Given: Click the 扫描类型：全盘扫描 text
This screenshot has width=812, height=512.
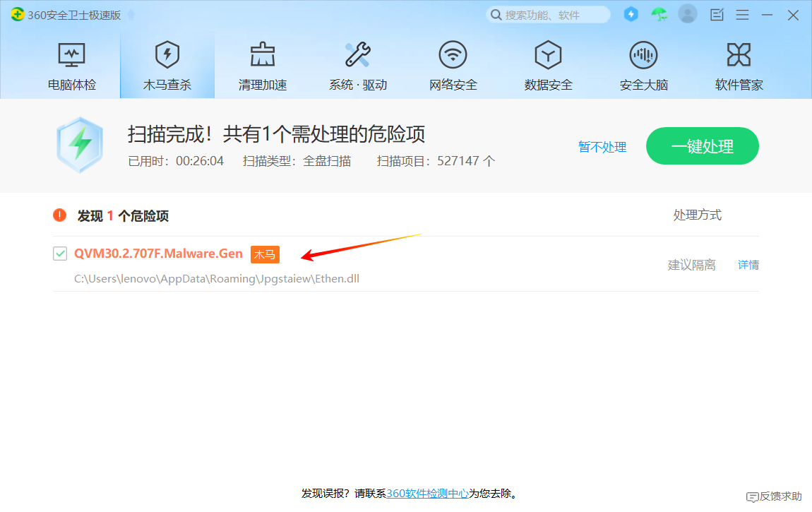Looking at the screenshot, I should [x=297, y=161].
